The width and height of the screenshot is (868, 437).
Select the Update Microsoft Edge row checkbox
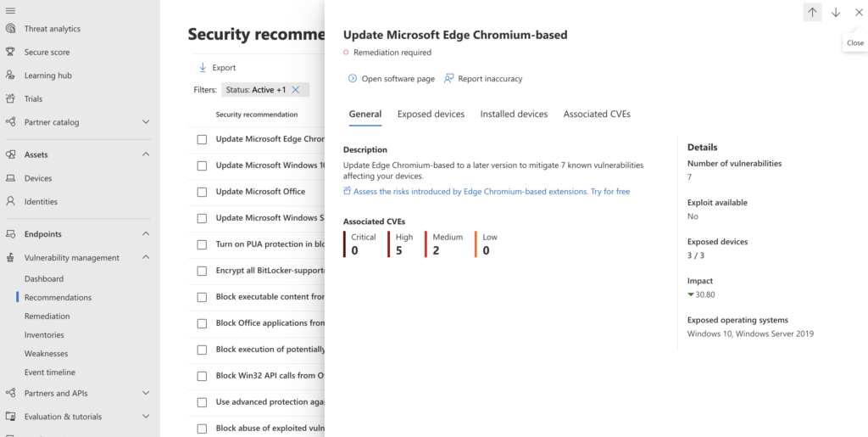click(202, 140)
